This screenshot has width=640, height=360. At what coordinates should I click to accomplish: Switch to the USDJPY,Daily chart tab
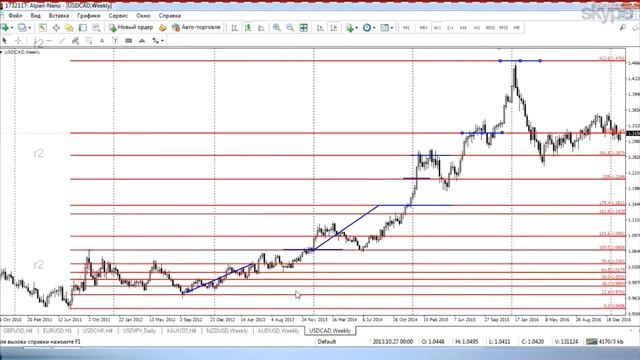point(140,331)
